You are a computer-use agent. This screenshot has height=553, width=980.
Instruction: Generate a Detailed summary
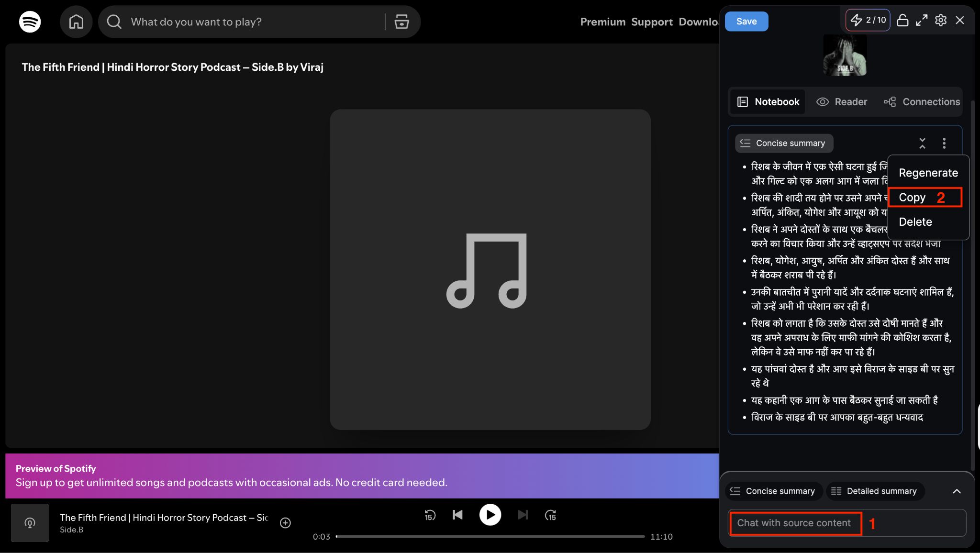point(875,491)
